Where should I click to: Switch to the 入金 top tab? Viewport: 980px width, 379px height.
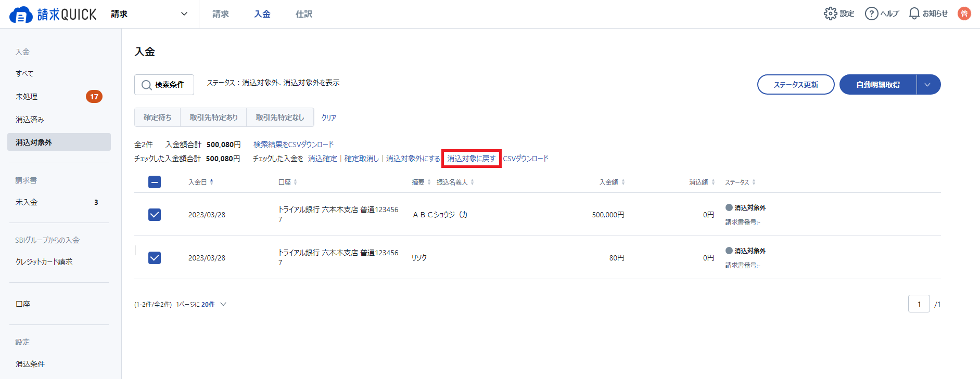coord(262,14)
